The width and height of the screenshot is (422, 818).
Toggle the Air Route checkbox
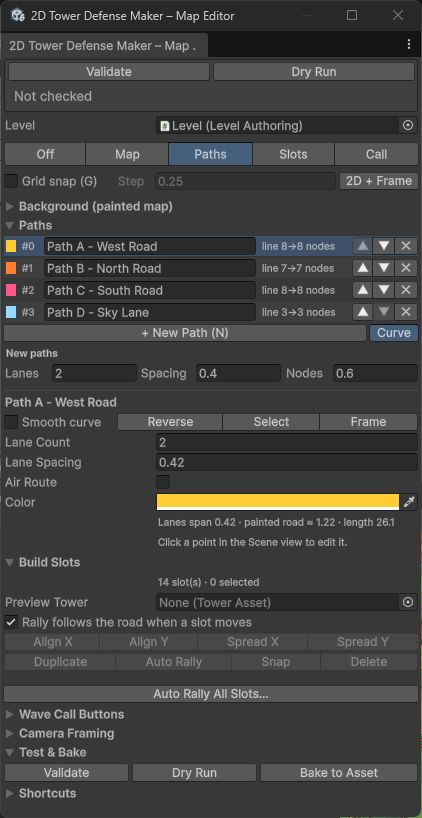[163, 482]
